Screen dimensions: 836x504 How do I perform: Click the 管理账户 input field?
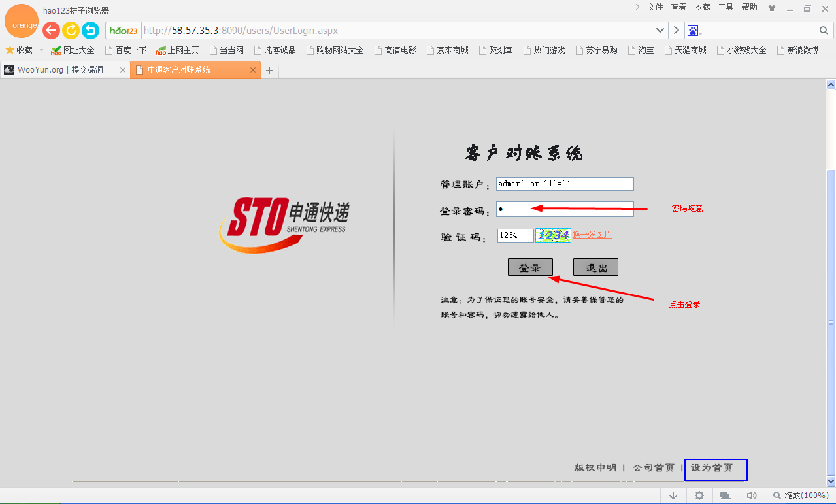pyautogui.click(x=565, y=184)
